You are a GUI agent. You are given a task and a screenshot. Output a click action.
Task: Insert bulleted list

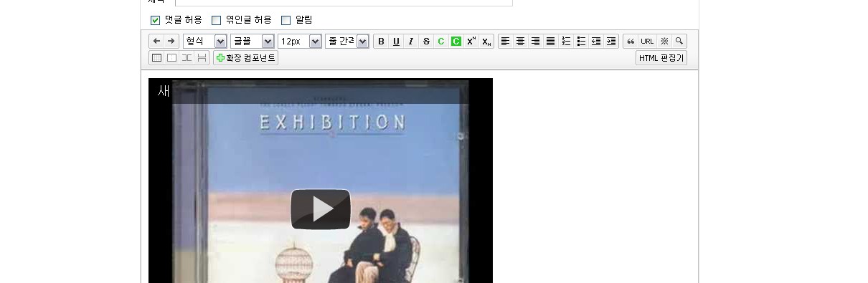tap(581, 41)
